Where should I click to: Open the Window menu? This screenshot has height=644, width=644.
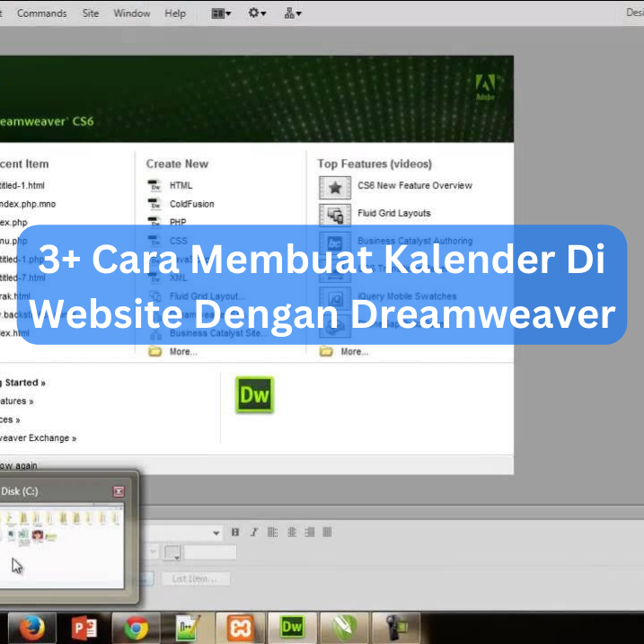132,13
